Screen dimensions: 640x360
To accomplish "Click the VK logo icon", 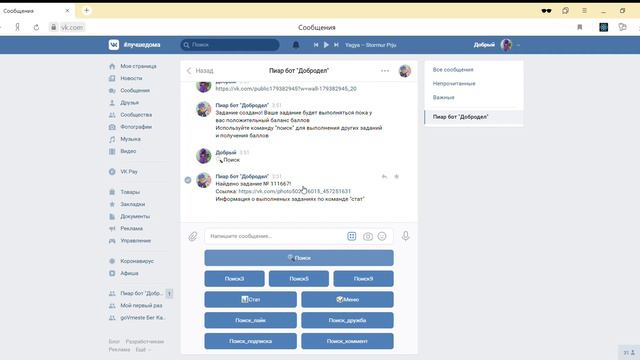I will (113, 45).
